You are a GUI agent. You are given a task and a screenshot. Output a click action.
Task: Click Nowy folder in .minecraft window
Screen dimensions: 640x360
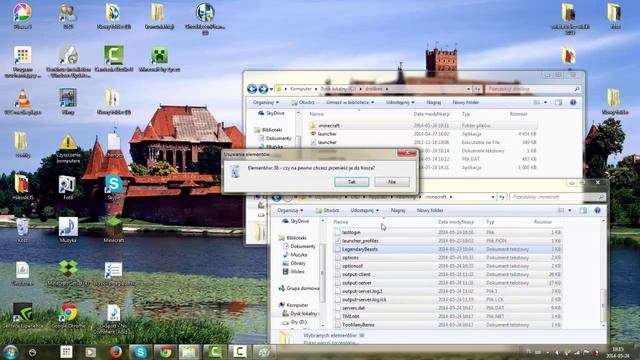[430, 211]
